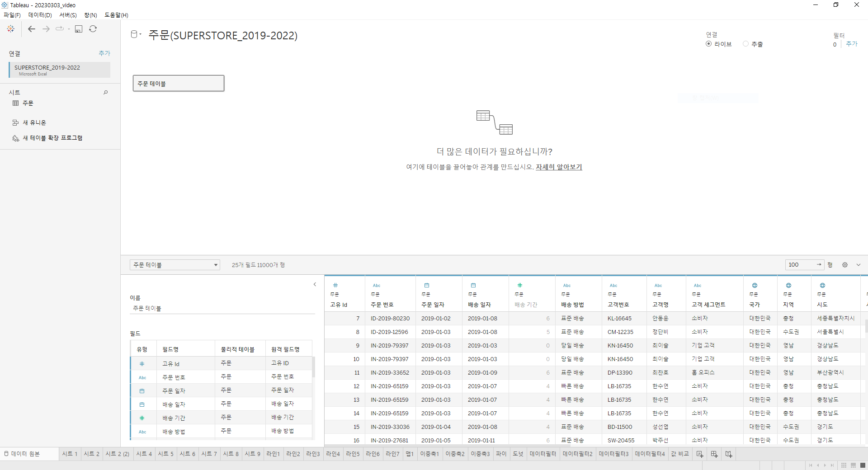The width and height of the screenshot is (868, 470).
Task: Click the 배송 방법 field name in list
Action: point(174,432)
